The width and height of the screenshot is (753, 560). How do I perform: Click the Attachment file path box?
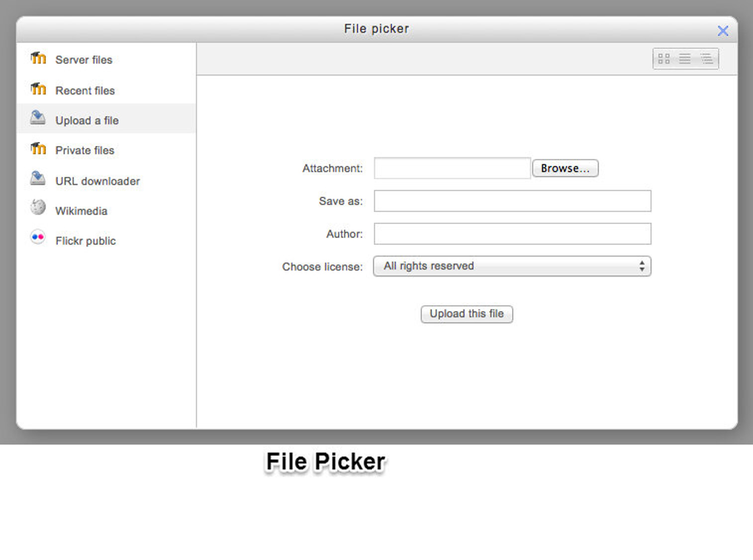point(452,168)
